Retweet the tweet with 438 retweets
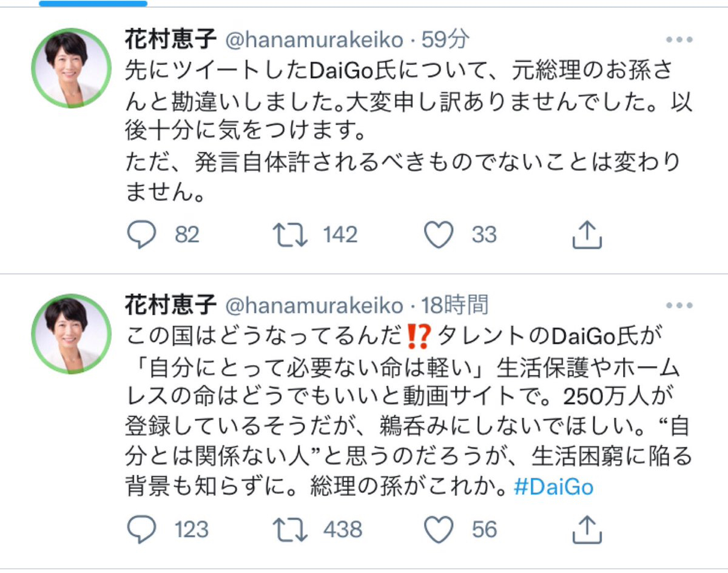Viewport: 728px width, 573px height. point(289,529)
